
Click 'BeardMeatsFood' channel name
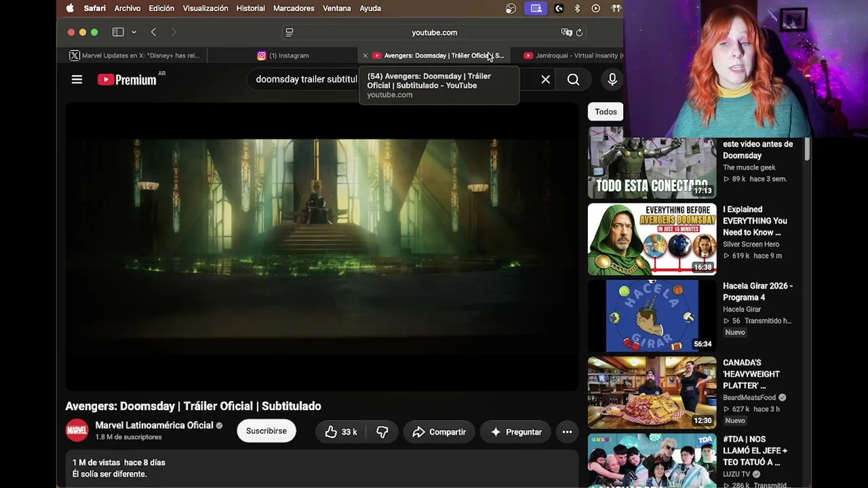(x=749, y=397)
